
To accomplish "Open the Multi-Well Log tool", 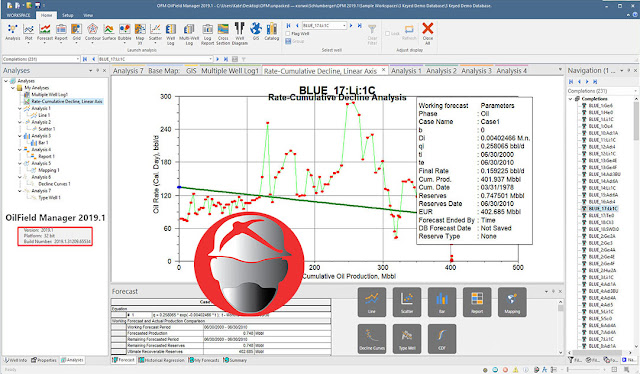I will click(x=189, y=33).
